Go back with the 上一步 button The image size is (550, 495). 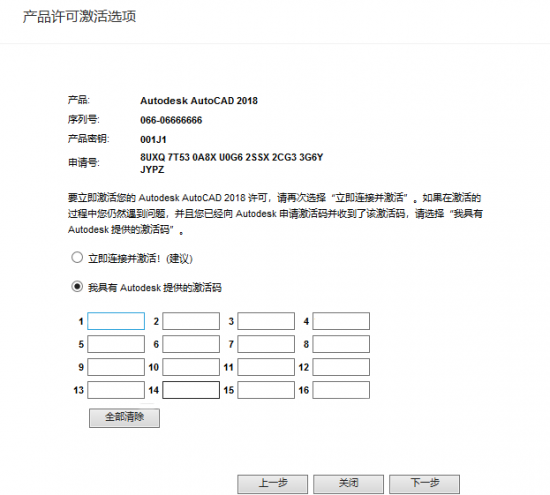click(x=273, y=484)
